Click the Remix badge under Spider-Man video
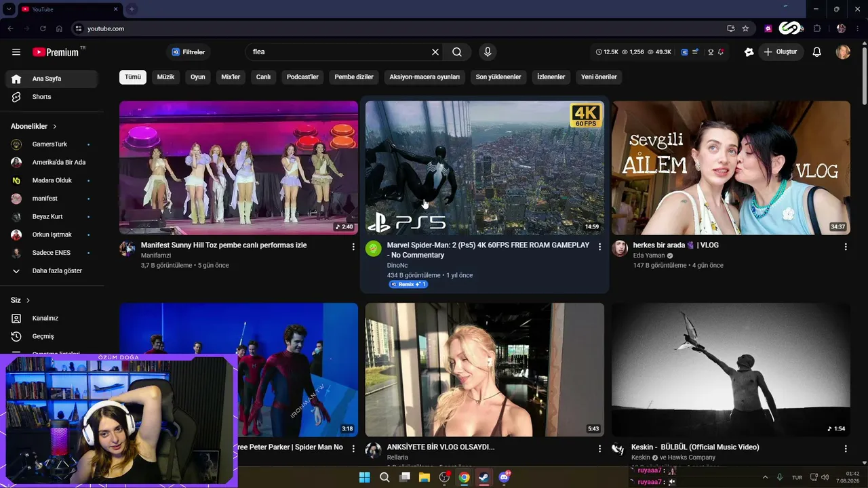The height and width of the screenshot is (488, 868). click(x=408, y=285)
